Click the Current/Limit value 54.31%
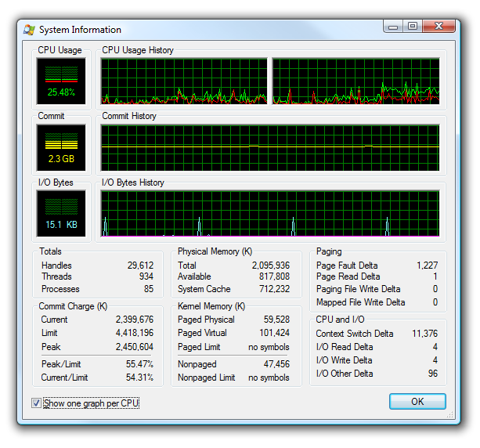The width and height of the screenshot is (480, 448). (x=139, y=378)
